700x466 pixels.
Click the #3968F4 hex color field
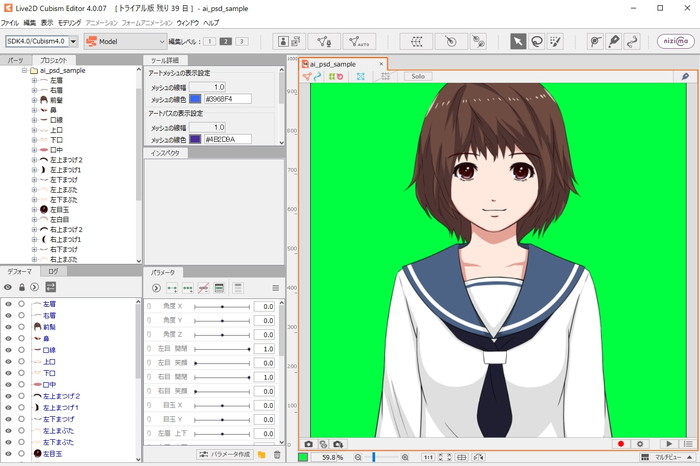(228, 99)
